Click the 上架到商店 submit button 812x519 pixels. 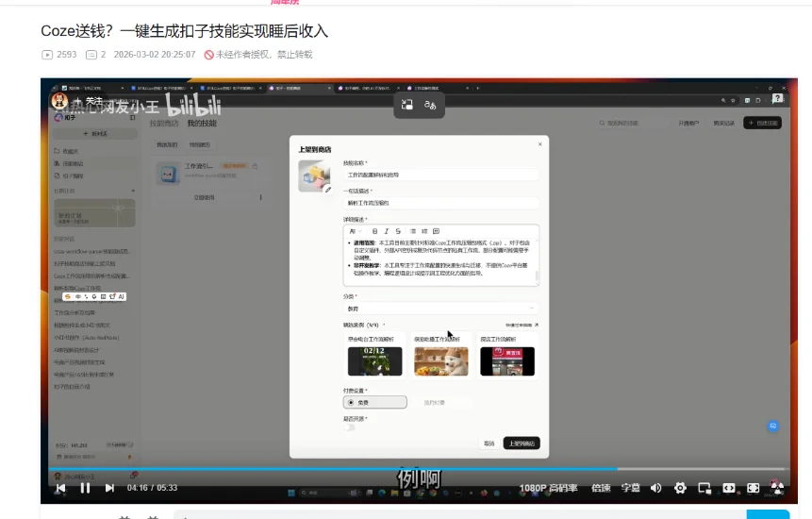(522, 444)
